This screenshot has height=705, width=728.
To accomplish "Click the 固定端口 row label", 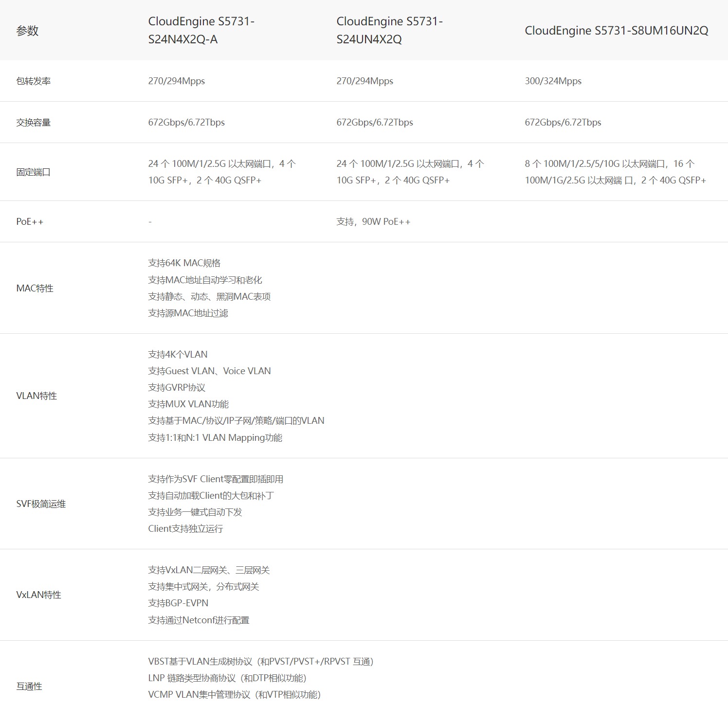I will point(34,172).
